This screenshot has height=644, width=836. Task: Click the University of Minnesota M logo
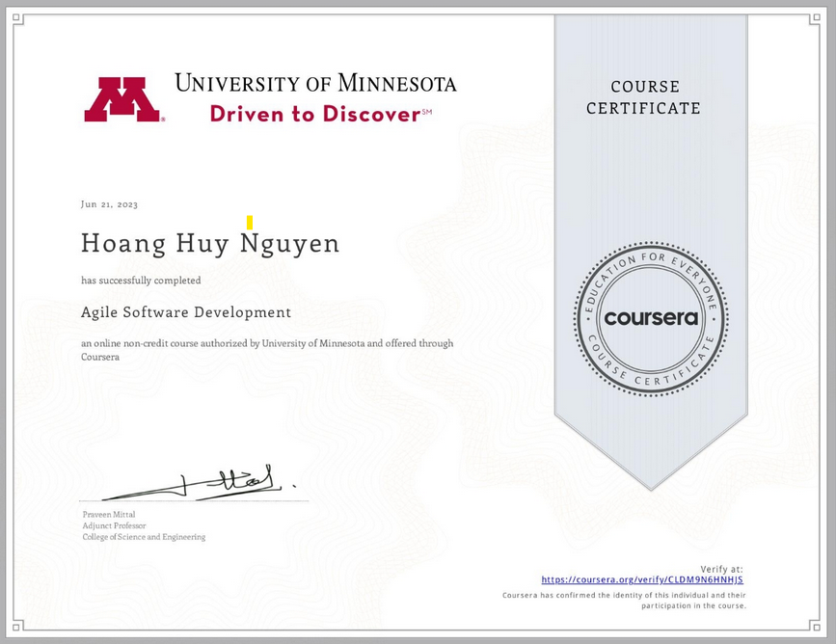(x=122, y=99)
